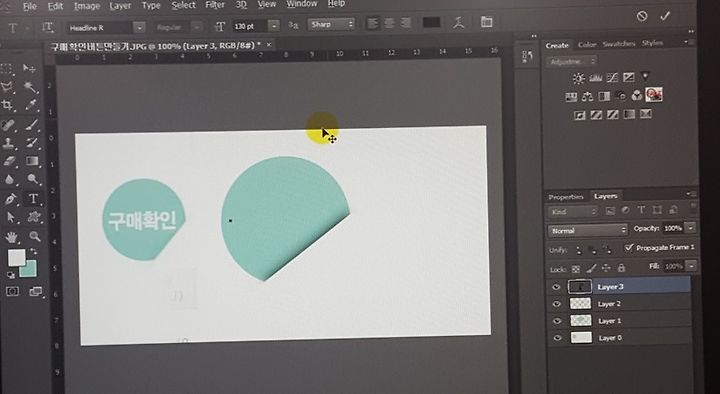The width and height of the screenshot is (720, 394).
Task: Add a Curves adjustment
Action: tap(612, 78)
